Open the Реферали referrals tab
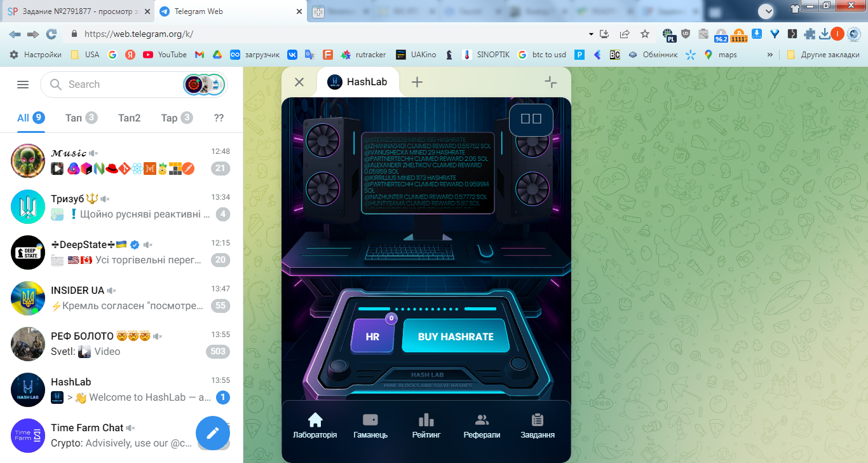 (482, 426)
